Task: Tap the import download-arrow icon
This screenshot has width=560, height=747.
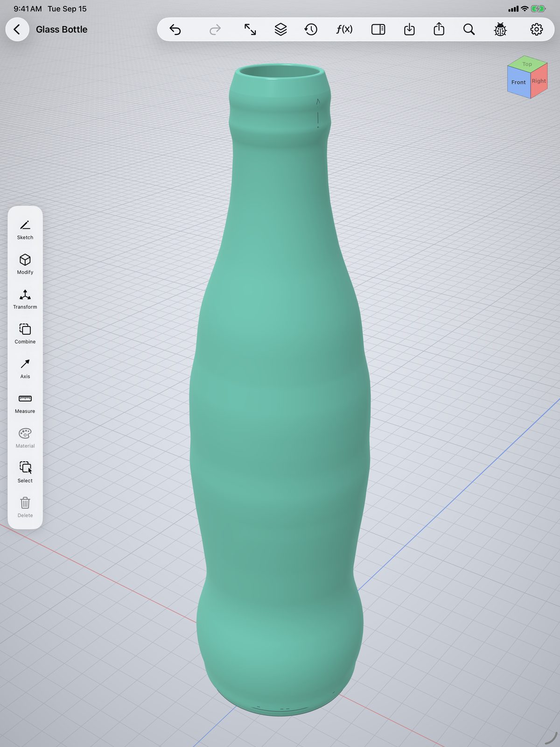Action: pyautogui.click(x=409, y=29)
